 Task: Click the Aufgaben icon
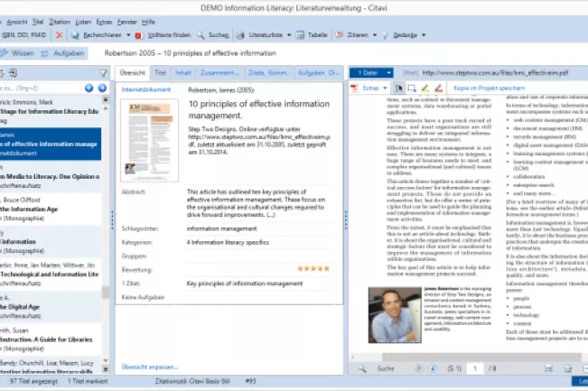(x=44, y=53)
